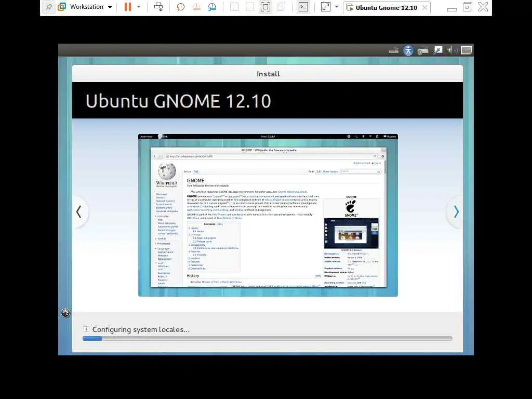Take a snapshot of the VM

point(180,7)
